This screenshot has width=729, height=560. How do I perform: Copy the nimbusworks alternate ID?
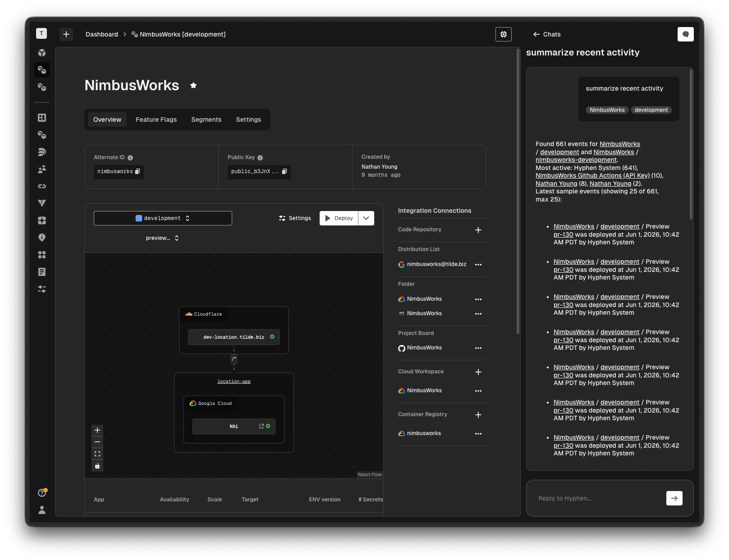(138, 171)
